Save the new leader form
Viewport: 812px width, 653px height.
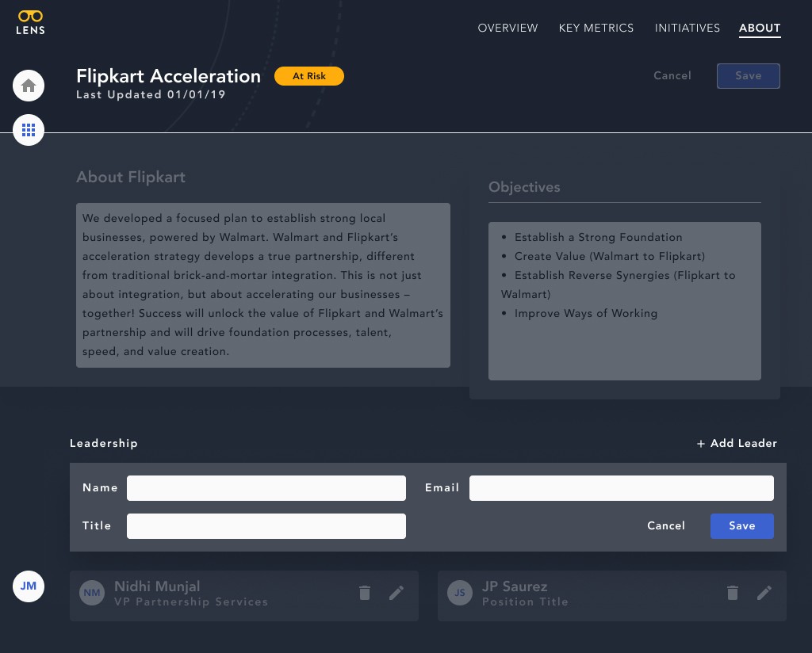(x=742, y=526)
